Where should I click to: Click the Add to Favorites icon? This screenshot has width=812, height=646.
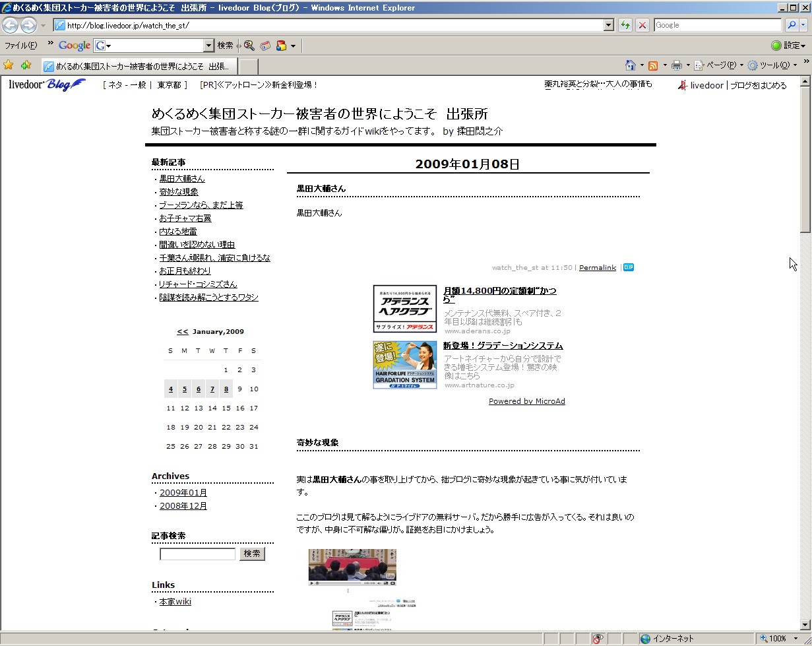(x=26, y=65)
